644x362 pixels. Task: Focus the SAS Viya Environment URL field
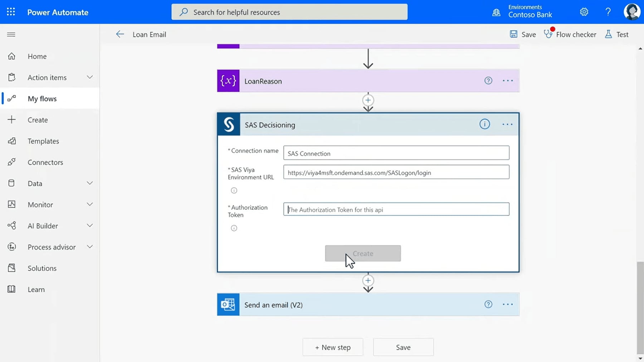396,172
